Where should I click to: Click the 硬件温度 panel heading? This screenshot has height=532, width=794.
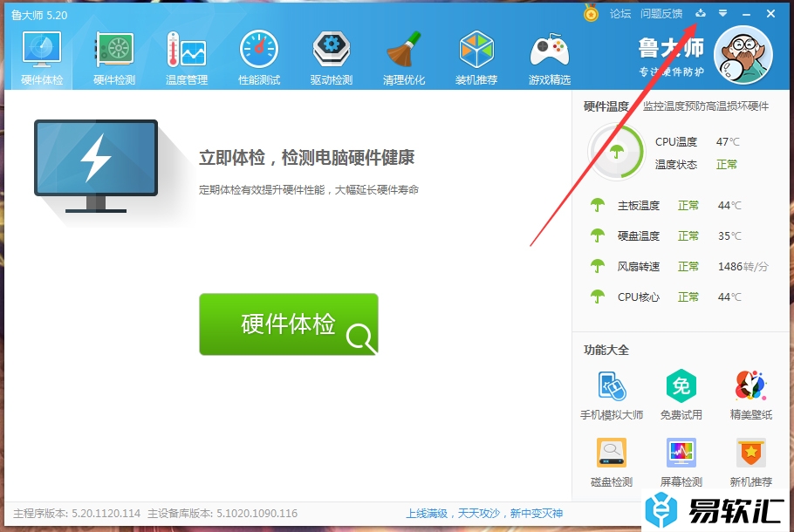click(606, 106)
